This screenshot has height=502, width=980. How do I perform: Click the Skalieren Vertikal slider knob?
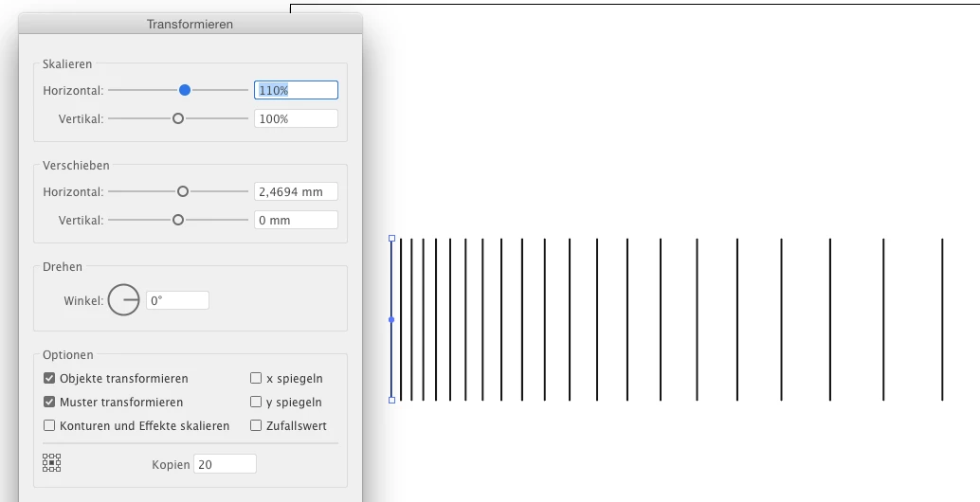178,118
